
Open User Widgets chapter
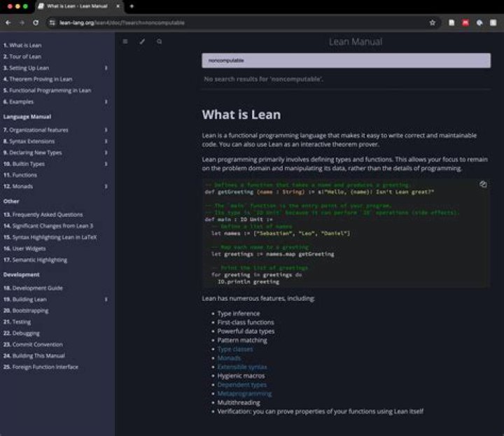pyautogui.click(x=24, y=248)
